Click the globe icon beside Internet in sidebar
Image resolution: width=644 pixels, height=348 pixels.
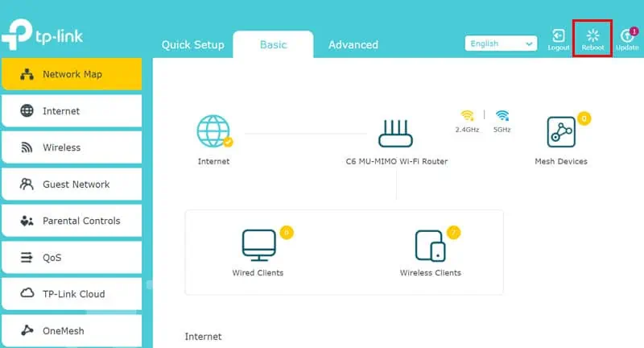coord(27,111)
